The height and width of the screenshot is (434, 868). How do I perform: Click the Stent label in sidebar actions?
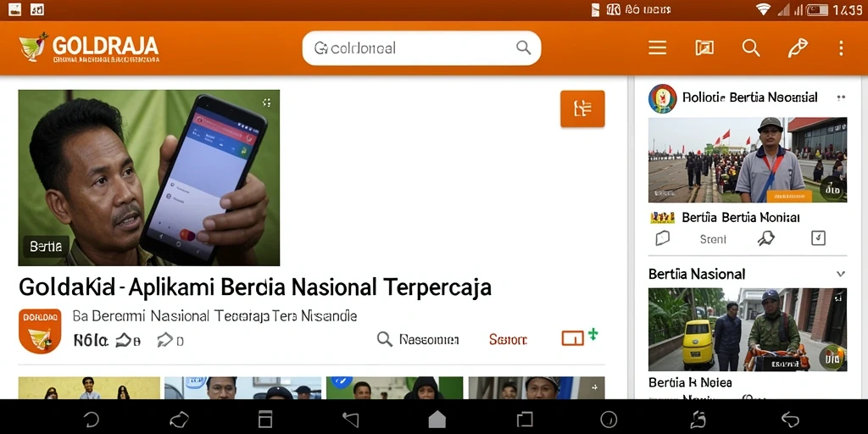713,239
